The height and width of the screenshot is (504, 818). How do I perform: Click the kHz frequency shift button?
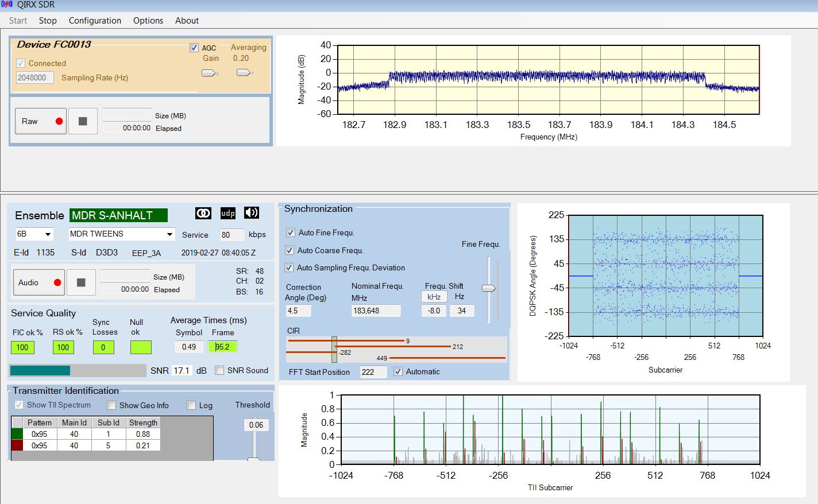point(434,297)
